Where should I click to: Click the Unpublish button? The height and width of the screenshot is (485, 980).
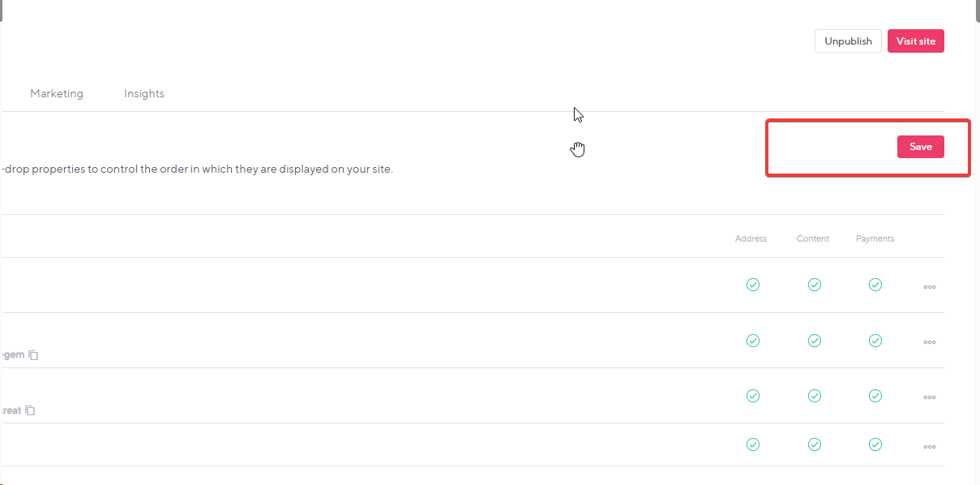coord(848,41)
